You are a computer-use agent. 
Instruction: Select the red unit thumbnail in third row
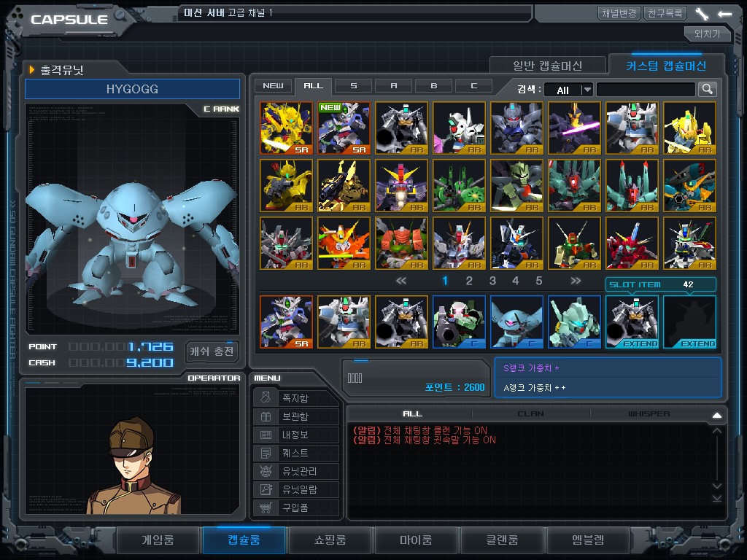pyautogui.click(x=632, y=244)
